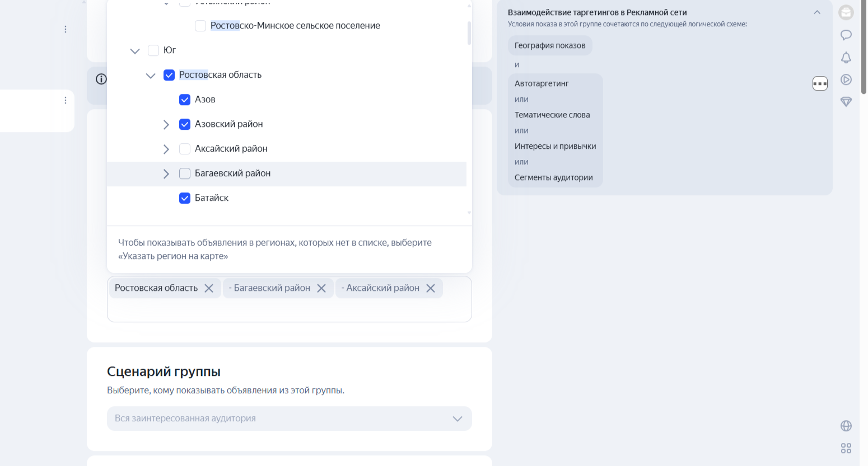
Task: Click the Сегменты аудитории label
Action: click(554, 177)
